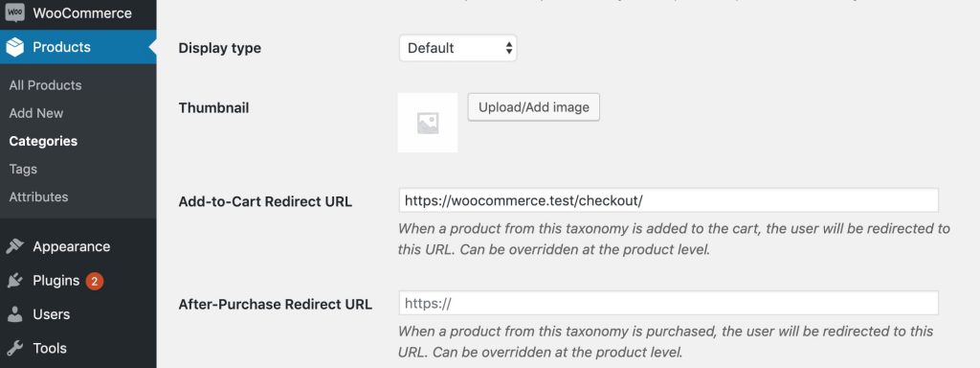Open the Tools menu label

point(50,348)
